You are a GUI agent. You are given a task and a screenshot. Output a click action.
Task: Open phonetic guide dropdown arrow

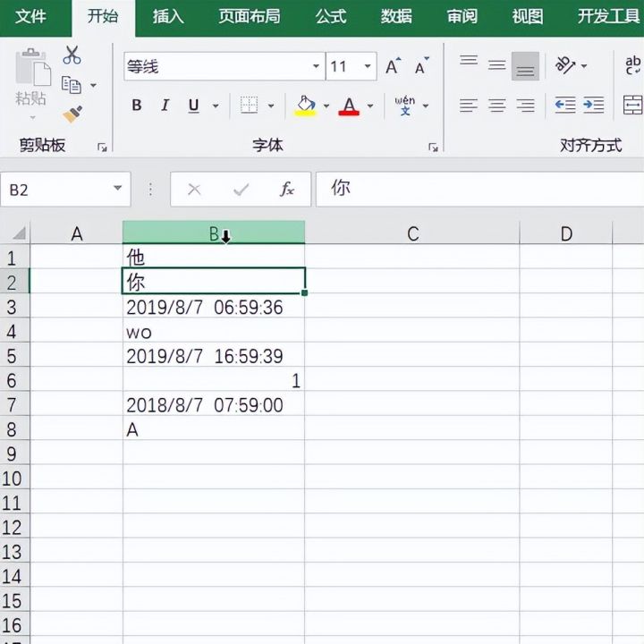click(x=426, y=106)
